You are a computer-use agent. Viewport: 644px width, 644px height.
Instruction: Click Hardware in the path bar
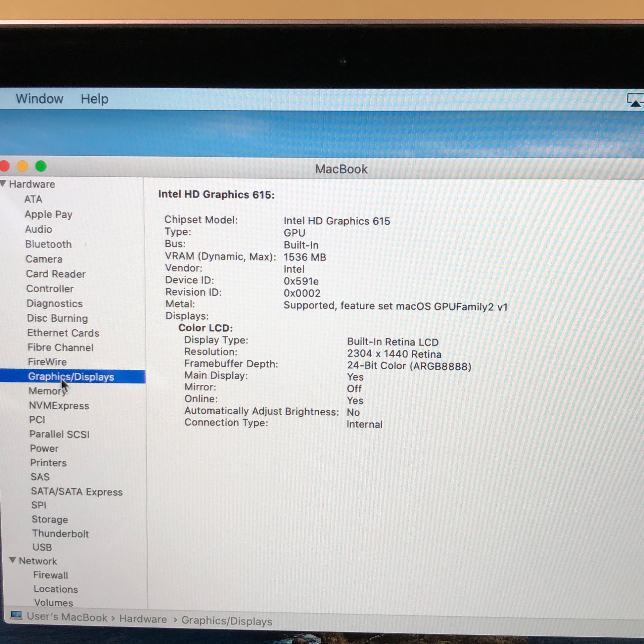143,619
